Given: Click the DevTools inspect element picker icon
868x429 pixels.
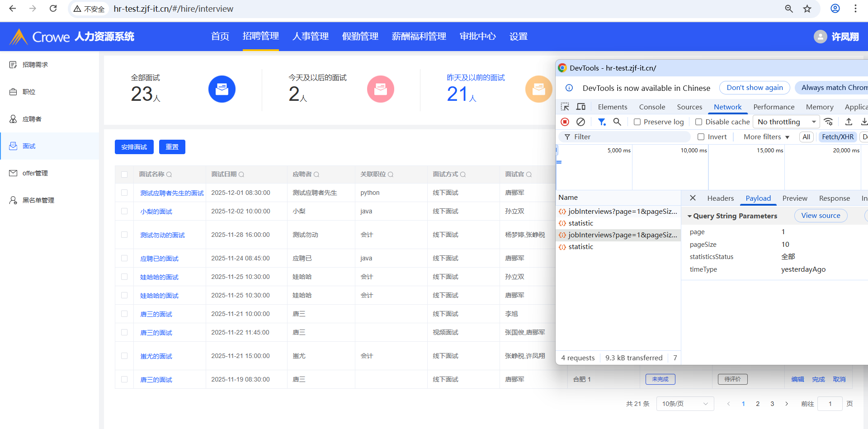Looking at the screenshot, I should click(x=565, y=107).
